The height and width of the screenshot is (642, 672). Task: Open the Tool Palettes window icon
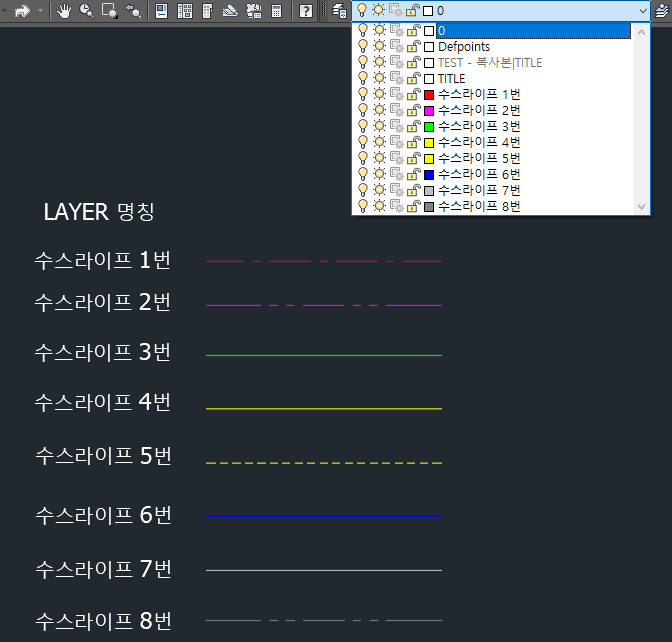(x=207, y=11)
